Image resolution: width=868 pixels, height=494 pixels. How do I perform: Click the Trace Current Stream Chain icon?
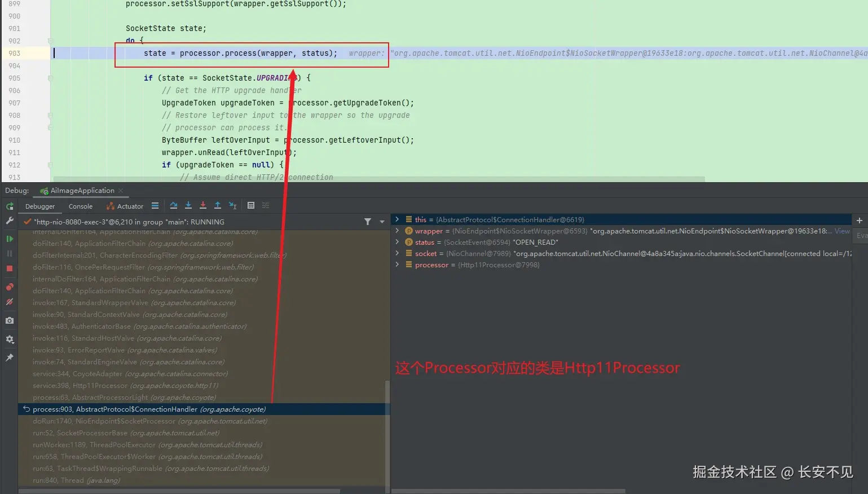pos(266,206)
